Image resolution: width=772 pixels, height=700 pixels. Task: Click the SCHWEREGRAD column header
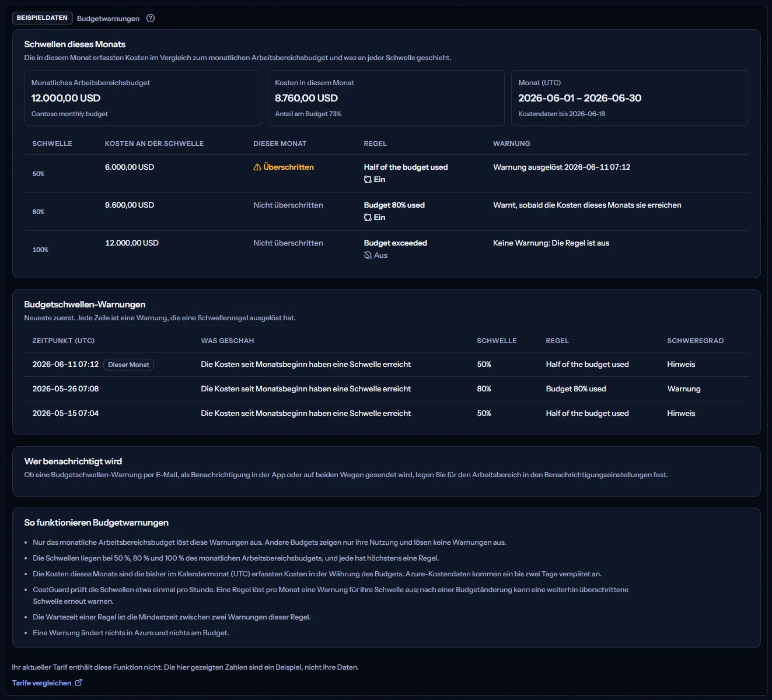pos(695,341)
